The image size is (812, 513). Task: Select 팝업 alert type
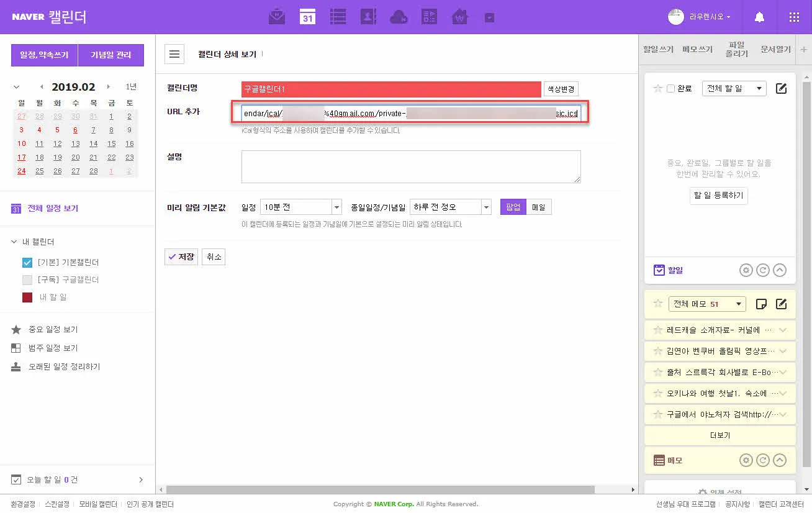(513, 207)
